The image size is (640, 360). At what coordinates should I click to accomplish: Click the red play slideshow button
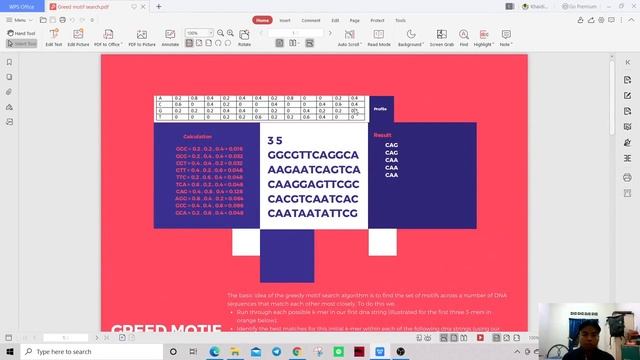pos(480,338)
